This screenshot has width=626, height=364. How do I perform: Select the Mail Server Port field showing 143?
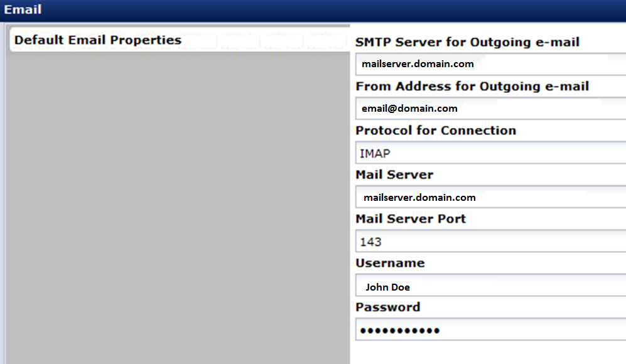tap(490, 242)
